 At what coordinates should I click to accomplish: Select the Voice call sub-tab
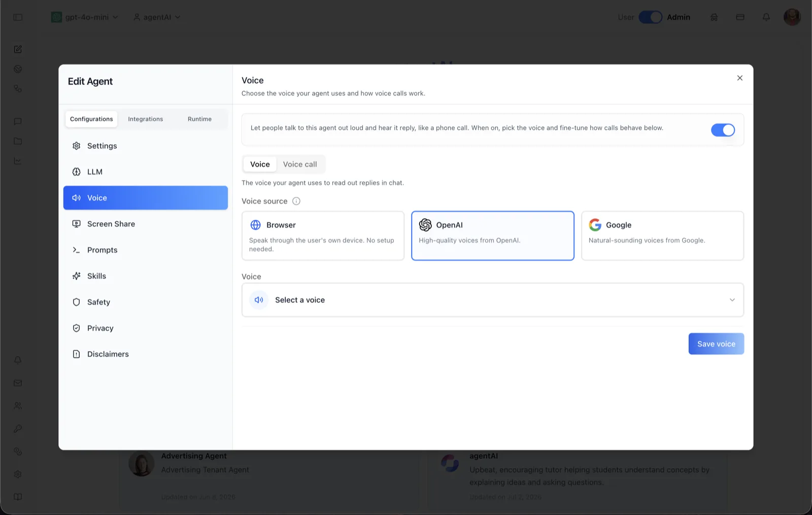pyautogui.click(x=300, y=164)
